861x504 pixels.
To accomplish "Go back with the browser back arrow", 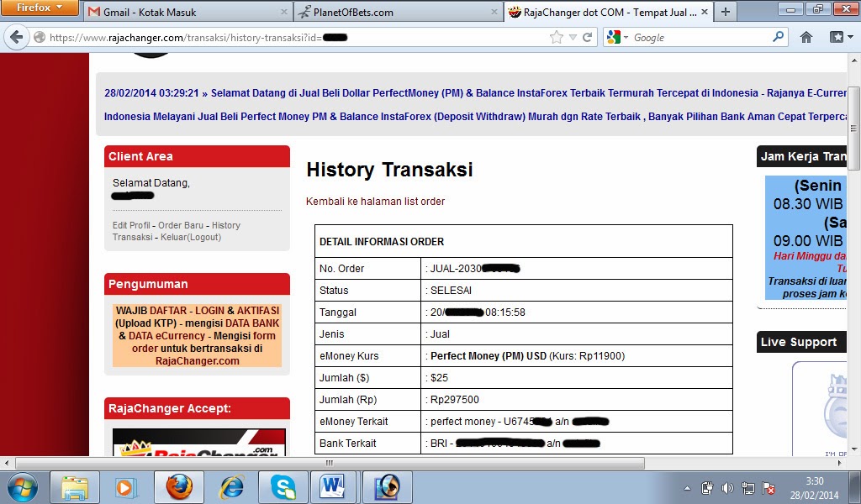I will point(16,37).
